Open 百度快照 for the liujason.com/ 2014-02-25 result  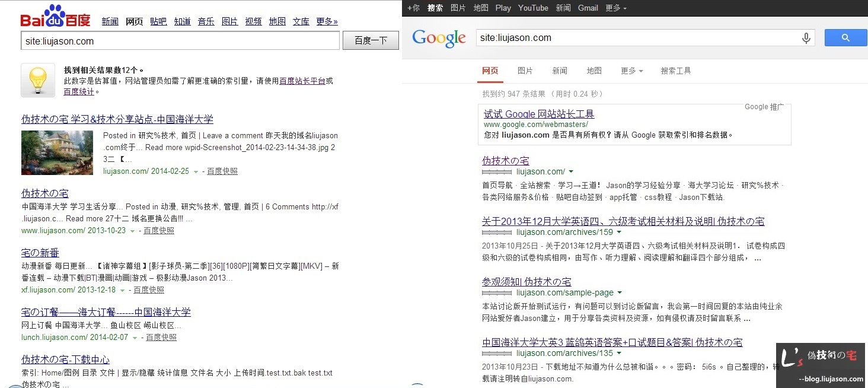[x=222, y=171]
